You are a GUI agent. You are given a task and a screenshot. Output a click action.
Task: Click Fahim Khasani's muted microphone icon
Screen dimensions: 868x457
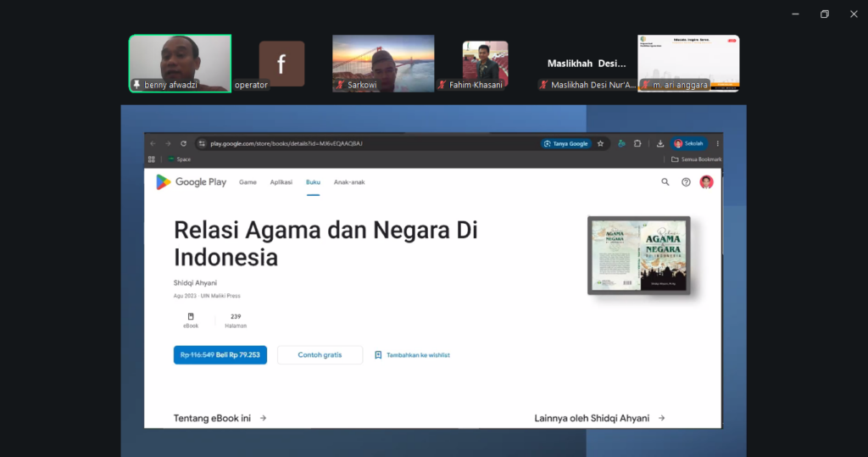pos(442,85)
